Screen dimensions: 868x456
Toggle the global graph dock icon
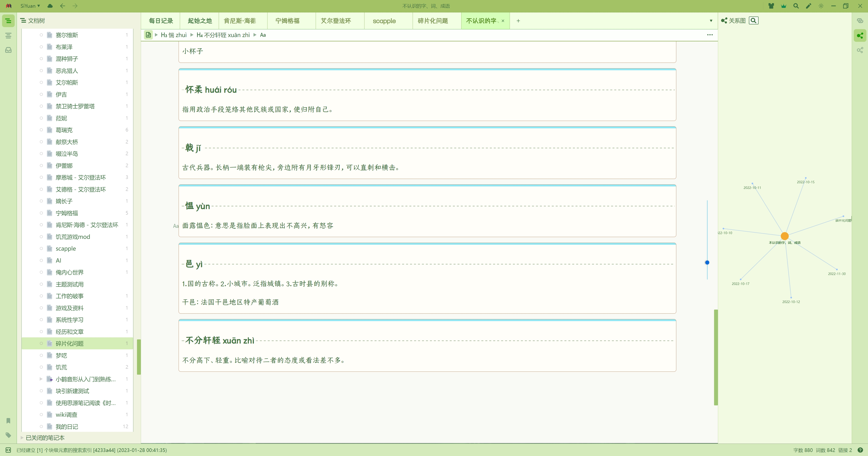(x=860, y=50)
